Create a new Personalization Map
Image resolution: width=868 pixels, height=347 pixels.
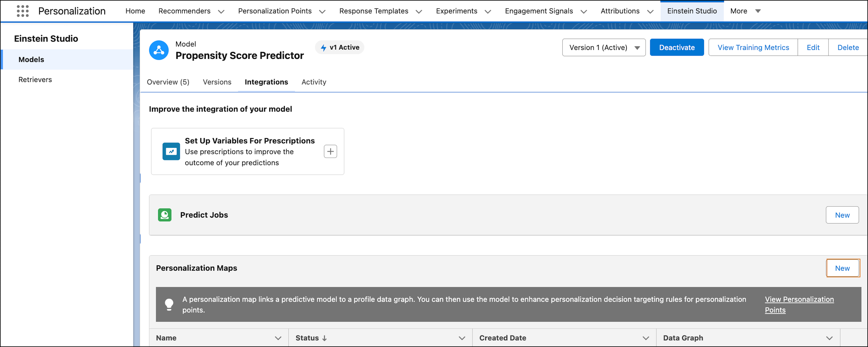842,268
